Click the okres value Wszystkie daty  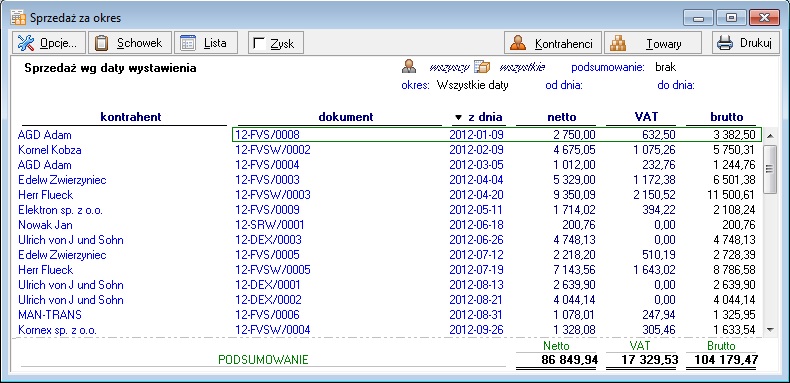(x=473, y=85)
